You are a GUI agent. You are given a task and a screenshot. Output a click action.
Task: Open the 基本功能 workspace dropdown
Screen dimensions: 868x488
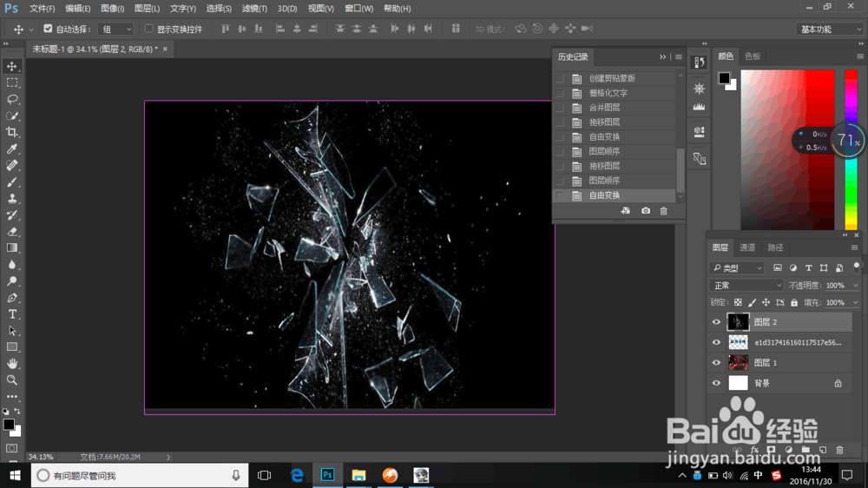829,29
